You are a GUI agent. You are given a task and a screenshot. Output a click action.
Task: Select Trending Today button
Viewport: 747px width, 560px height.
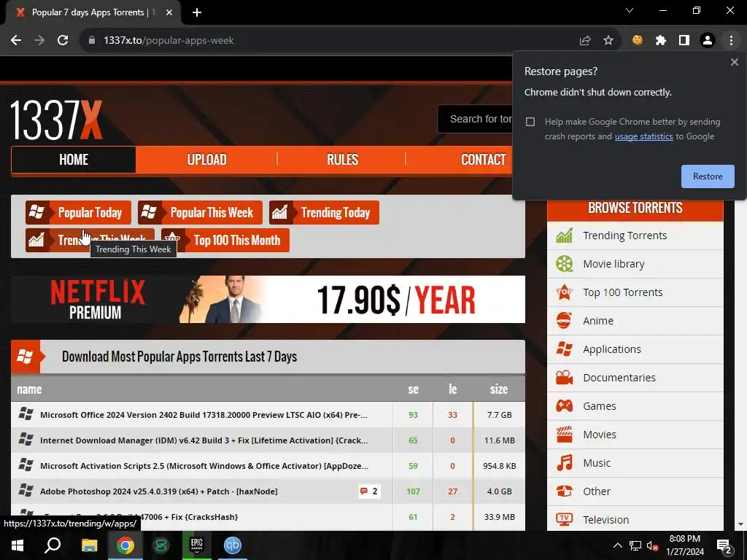(x=324, y=212)
